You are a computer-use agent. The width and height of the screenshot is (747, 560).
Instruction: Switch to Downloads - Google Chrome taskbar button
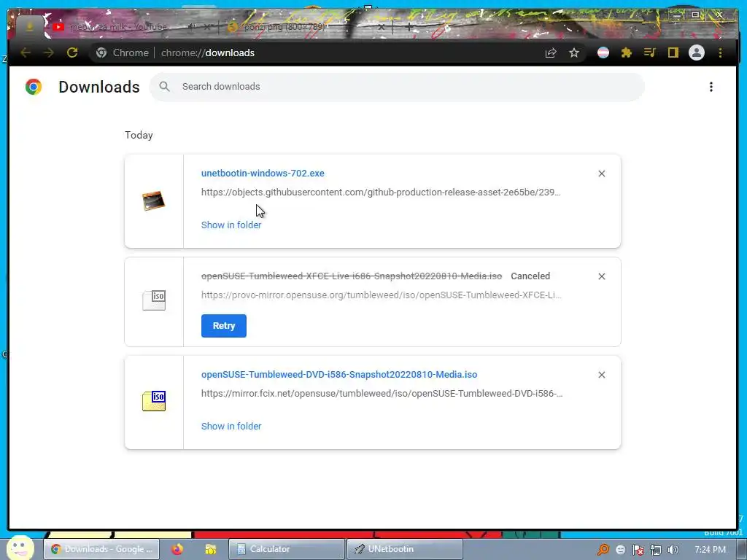tap(101, 549)
